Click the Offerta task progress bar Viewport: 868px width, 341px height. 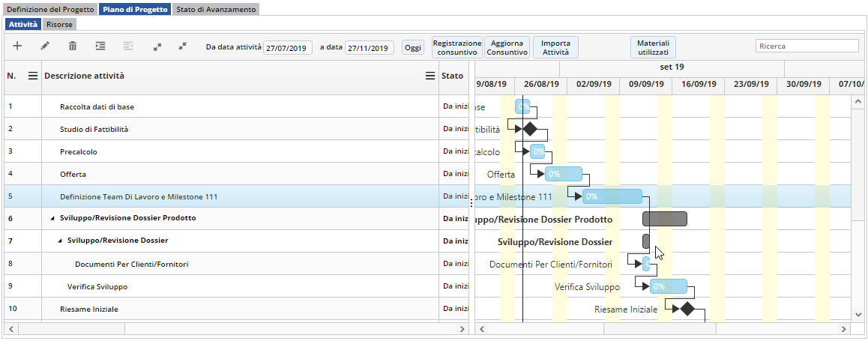pos(563,174)
